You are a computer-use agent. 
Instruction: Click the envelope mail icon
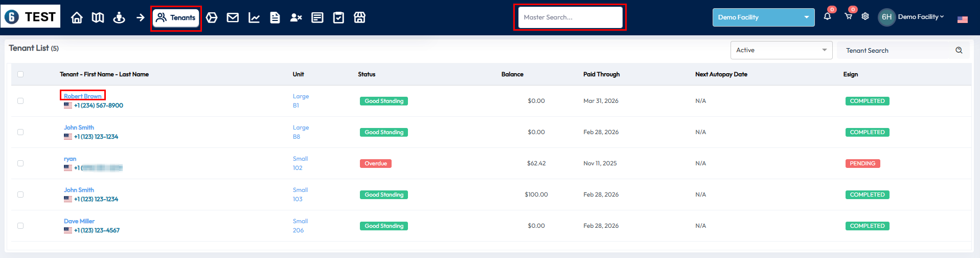coord(233,18)
